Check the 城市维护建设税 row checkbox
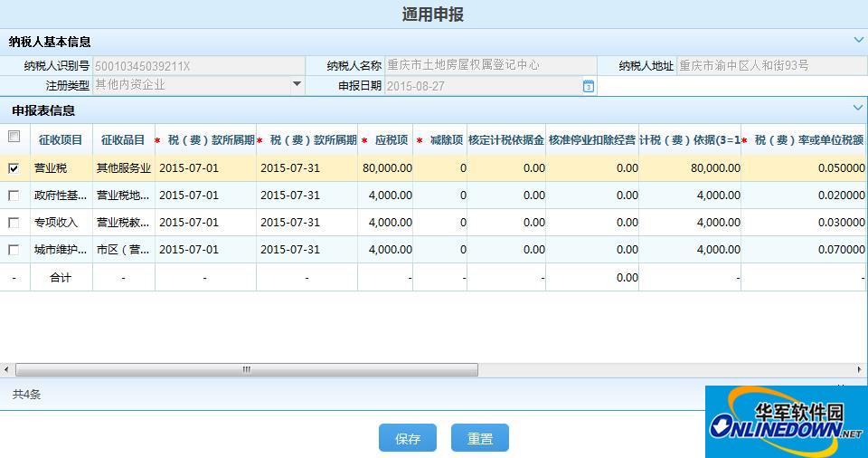 tap(14, 250)
